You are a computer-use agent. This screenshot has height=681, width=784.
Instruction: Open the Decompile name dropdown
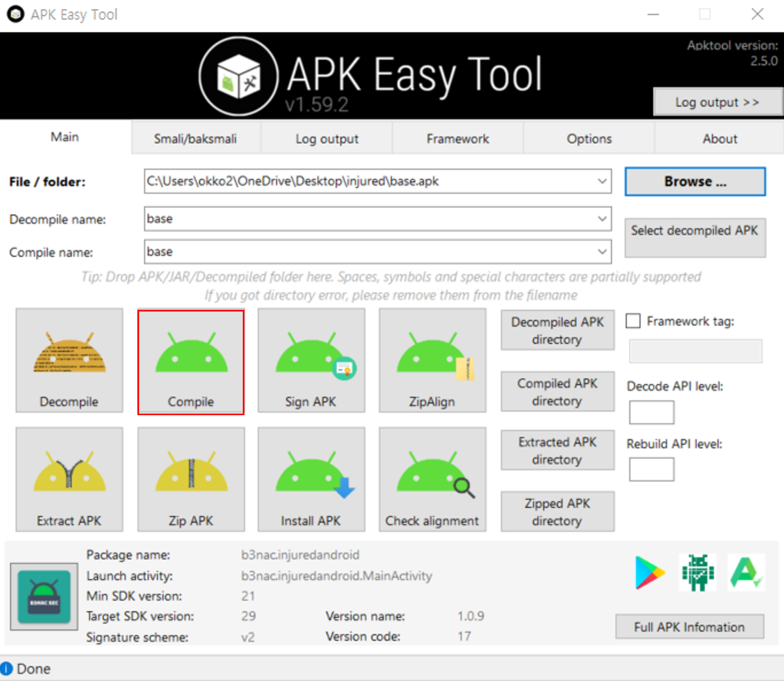click(x=602, y=219)
